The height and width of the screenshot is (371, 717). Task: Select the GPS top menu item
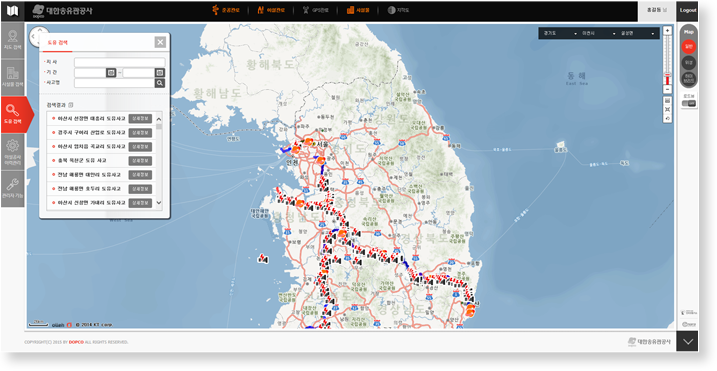tap(319, 10)
